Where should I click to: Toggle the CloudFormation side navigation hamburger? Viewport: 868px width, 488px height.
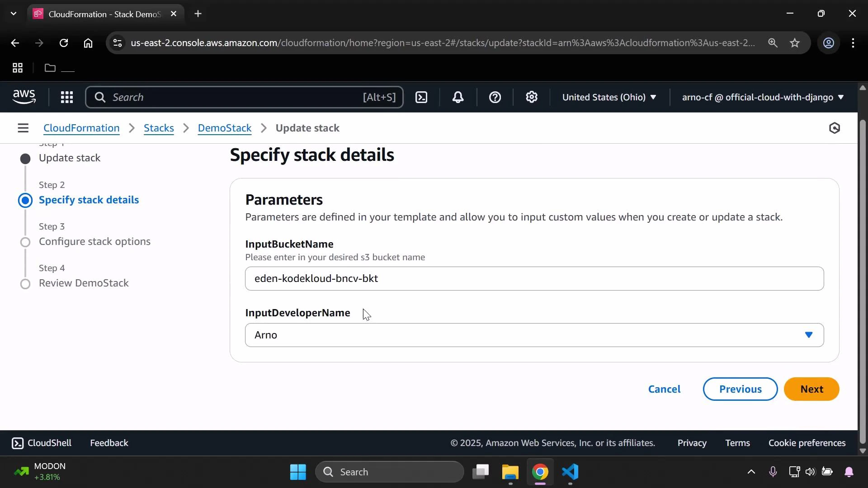23,128
